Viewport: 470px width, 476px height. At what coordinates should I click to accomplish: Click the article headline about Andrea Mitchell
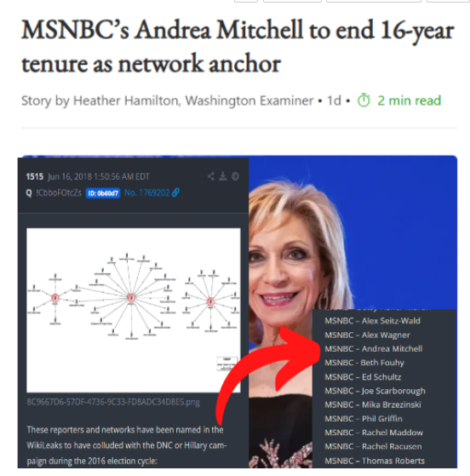pos(238,47)
